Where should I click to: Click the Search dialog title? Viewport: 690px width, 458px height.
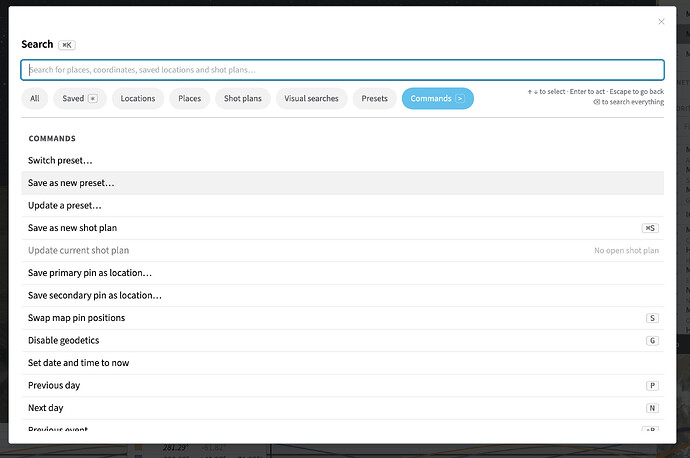(x=37, y=44)
